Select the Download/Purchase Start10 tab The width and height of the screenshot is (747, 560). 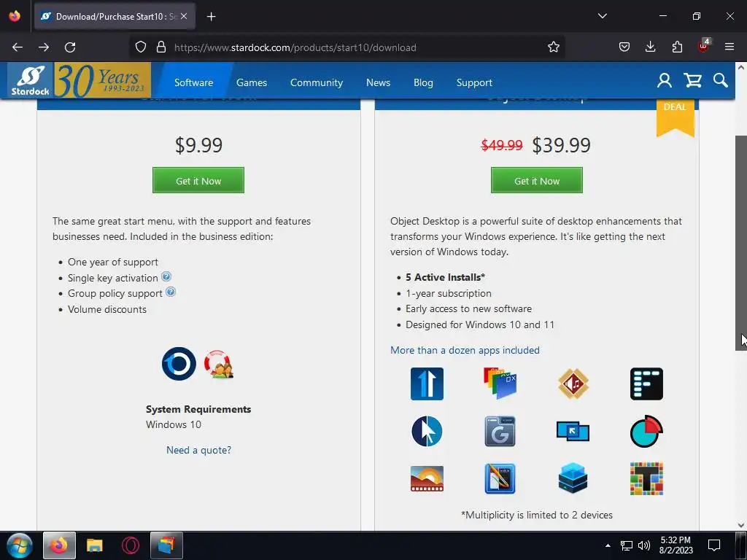click(x=115, y=16)
